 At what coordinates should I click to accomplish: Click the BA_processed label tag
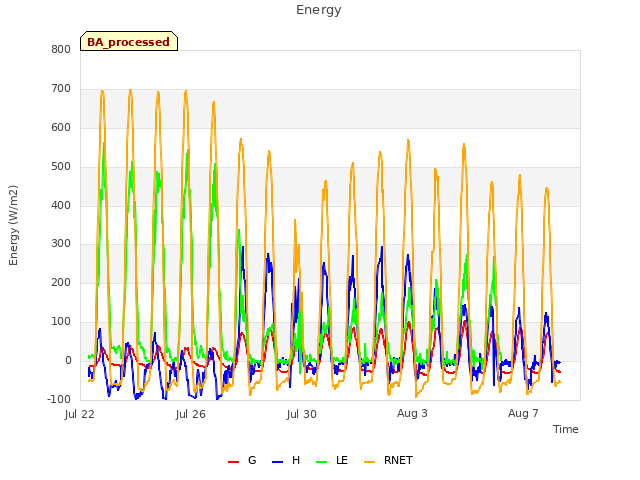[129, 41]
